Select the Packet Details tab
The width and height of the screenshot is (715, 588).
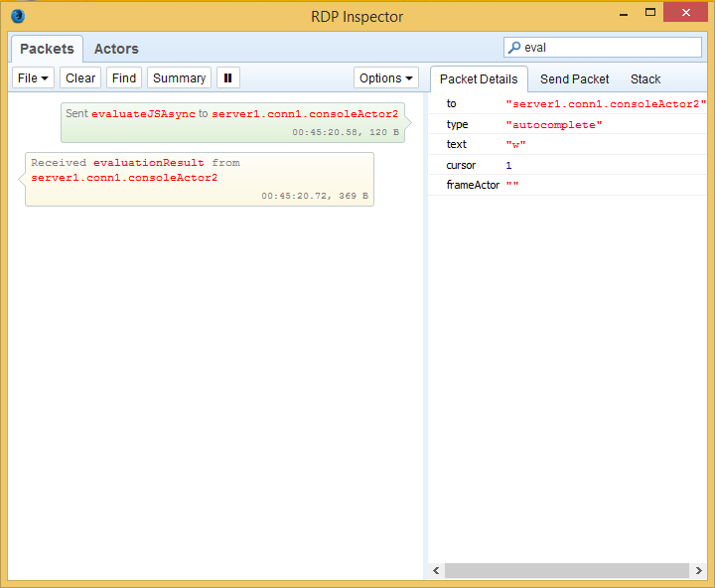coord(479,78)
